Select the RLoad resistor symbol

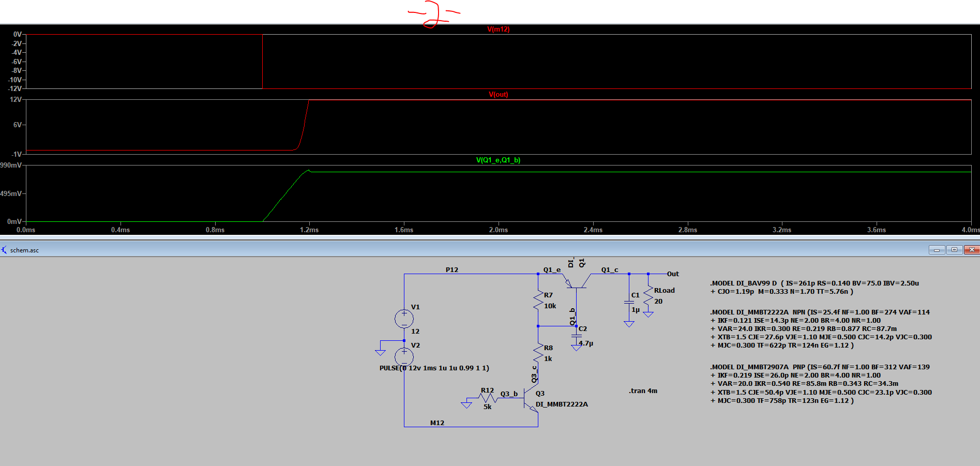[x=648, y=295]
